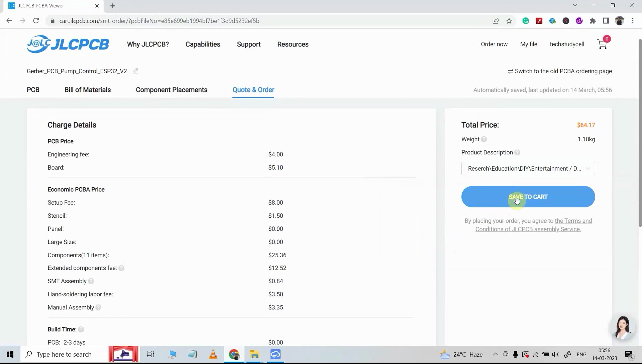Click help icon next to Extended components fee
The height and width of the screenshot is (364, 642).
pos(121,268)
